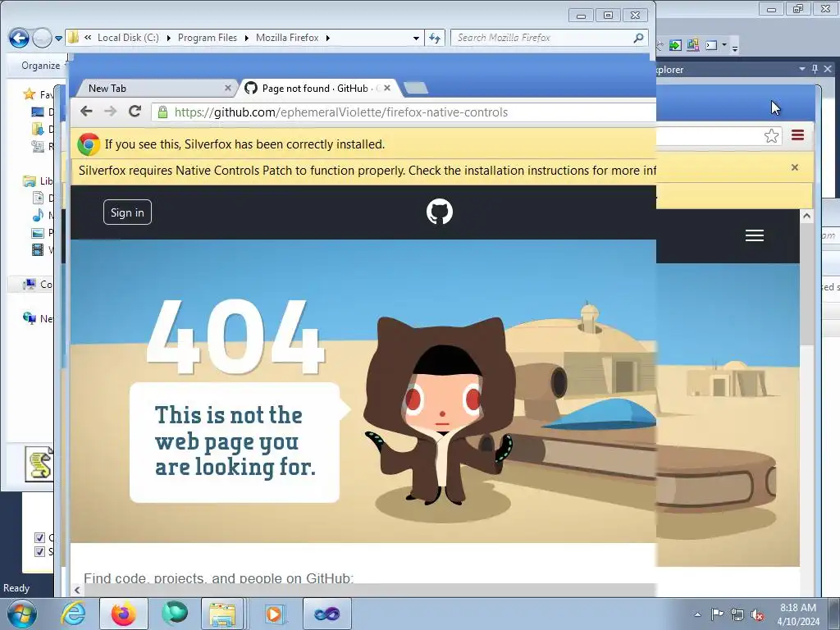840x630 pixels.
Task: Go forward in the front browser
Action: click(x=111, y=112)
